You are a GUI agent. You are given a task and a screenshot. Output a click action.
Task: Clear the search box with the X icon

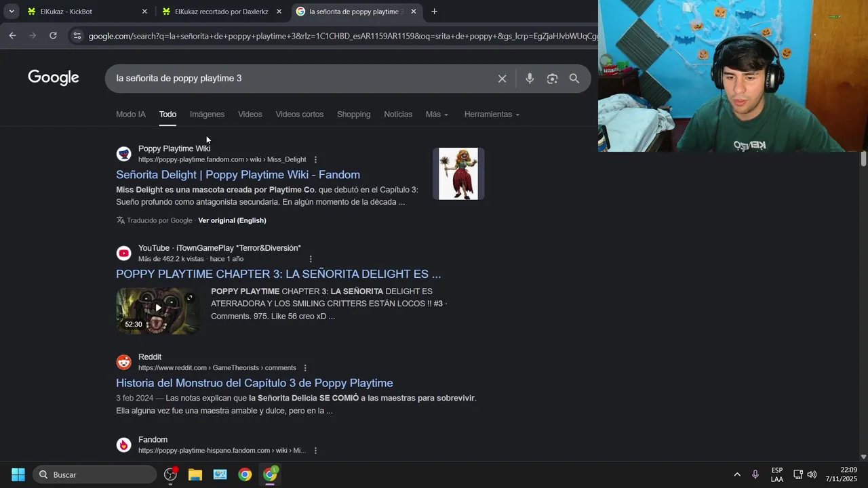502,79
